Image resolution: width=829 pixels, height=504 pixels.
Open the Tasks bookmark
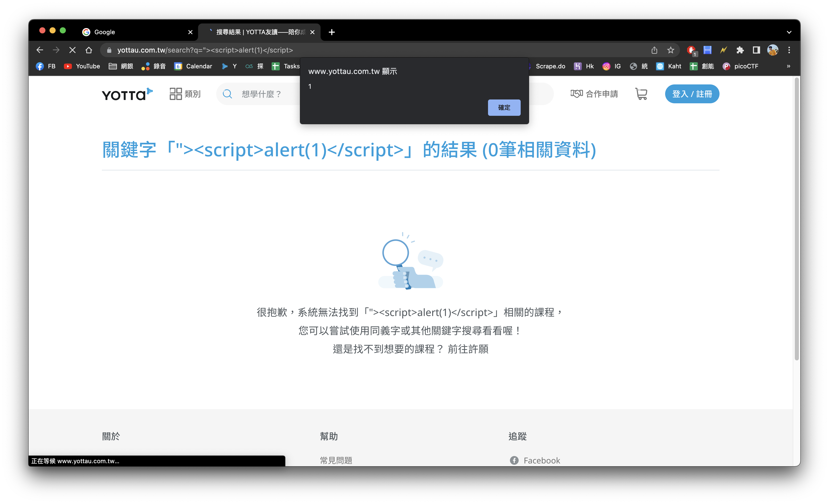click(x=286, y=66)
